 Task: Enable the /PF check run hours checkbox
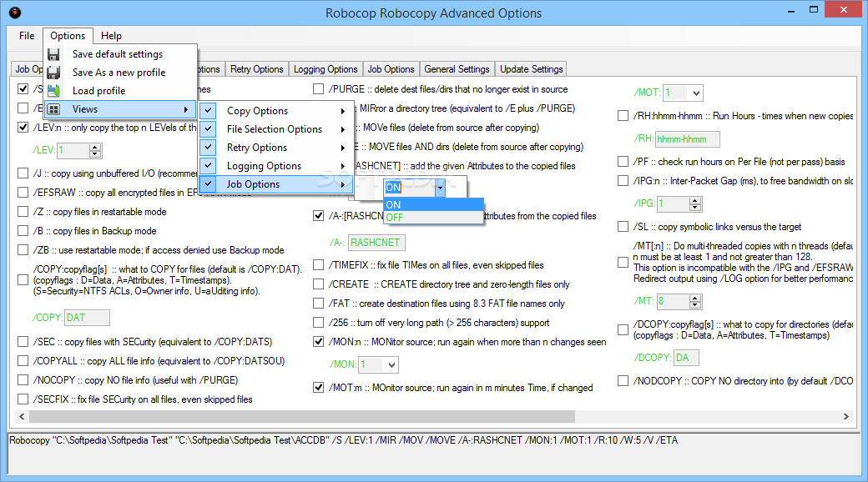[623, 162]
